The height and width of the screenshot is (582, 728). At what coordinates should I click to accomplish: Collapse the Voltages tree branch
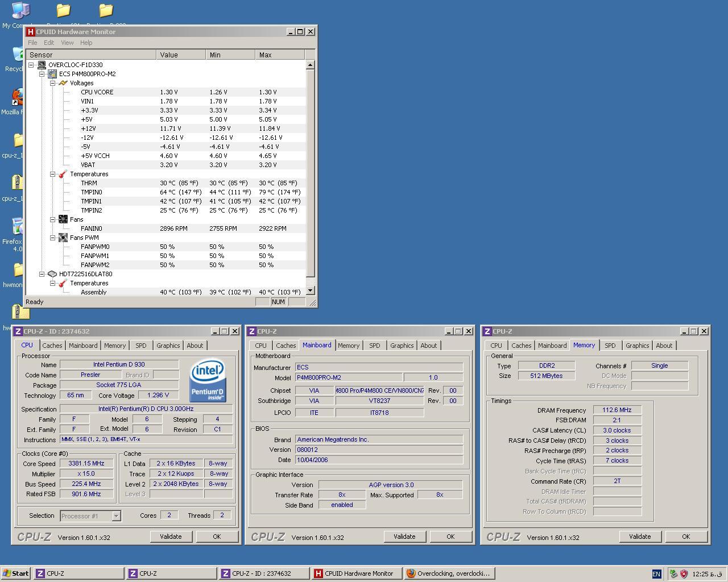point(53,83)
